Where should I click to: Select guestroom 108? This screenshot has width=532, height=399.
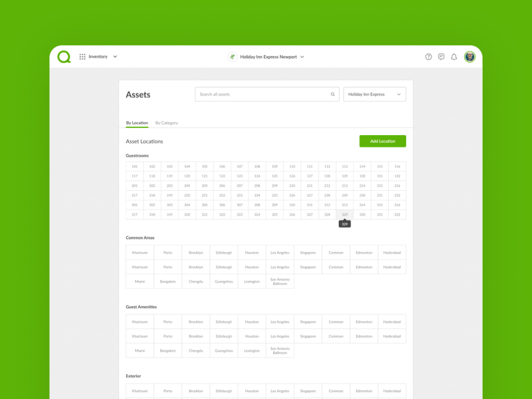[x=257, y=167]
